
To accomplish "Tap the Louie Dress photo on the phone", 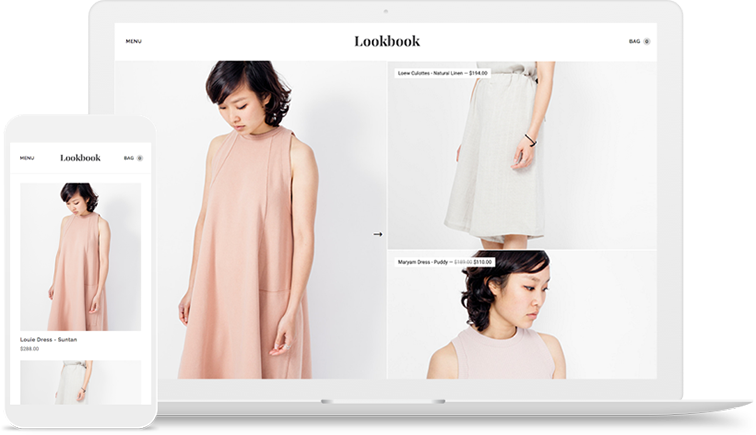I will pos(80,256).
